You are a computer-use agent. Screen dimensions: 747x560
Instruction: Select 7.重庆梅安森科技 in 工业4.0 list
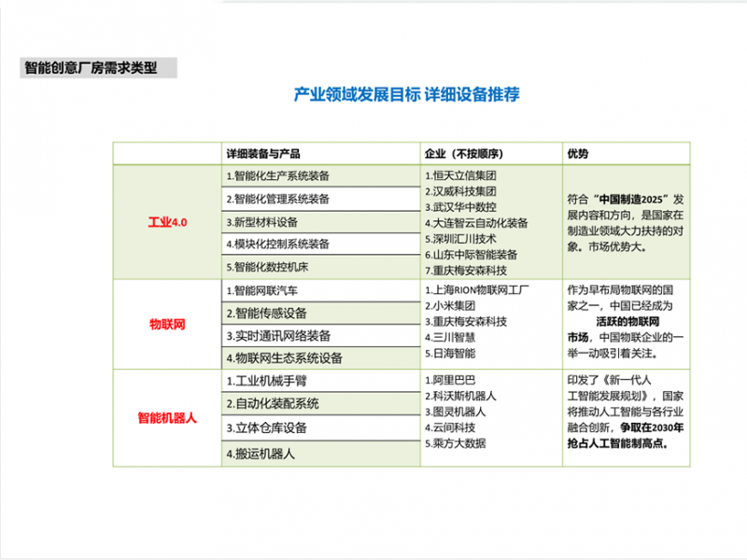(x=466, y=271)
